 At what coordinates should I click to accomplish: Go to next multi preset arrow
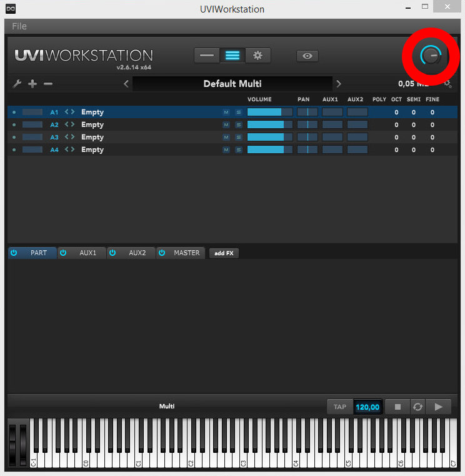(339, 83)
